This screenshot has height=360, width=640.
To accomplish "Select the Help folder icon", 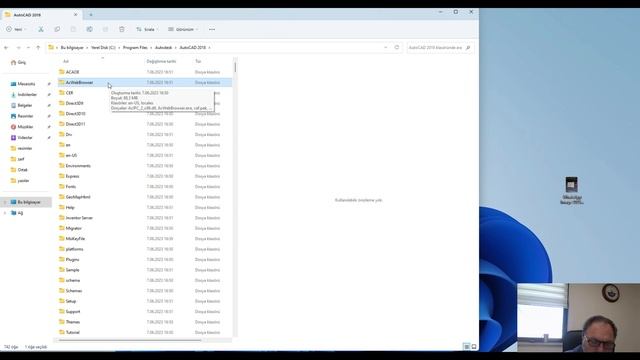I will 62,207.
